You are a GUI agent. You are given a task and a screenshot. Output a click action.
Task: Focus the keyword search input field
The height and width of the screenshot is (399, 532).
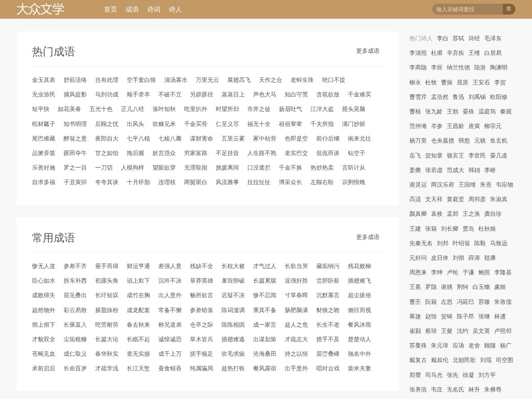coord(468,9)
